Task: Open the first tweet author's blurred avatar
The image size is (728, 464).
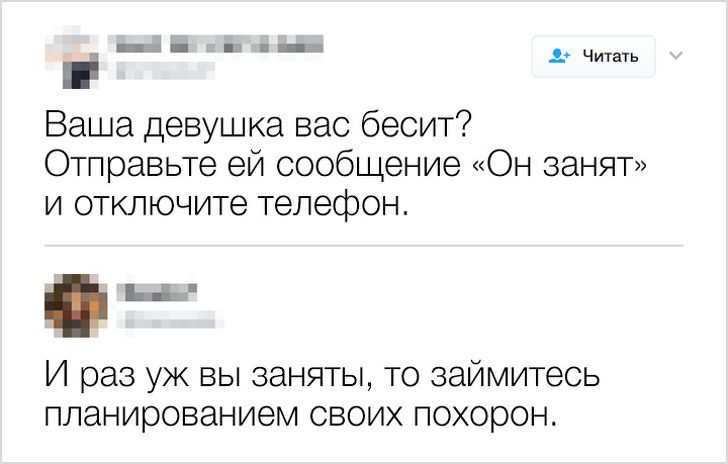Action: [73, 56]
